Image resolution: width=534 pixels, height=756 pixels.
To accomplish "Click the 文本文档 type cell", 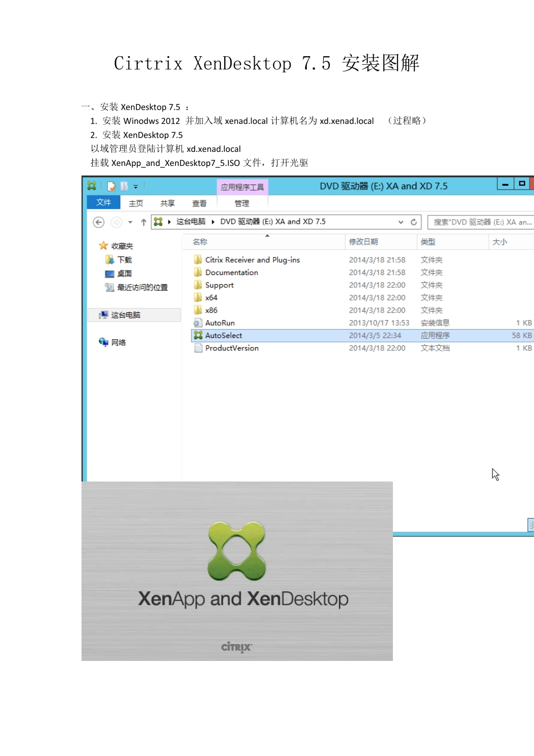I will [435, 348].
